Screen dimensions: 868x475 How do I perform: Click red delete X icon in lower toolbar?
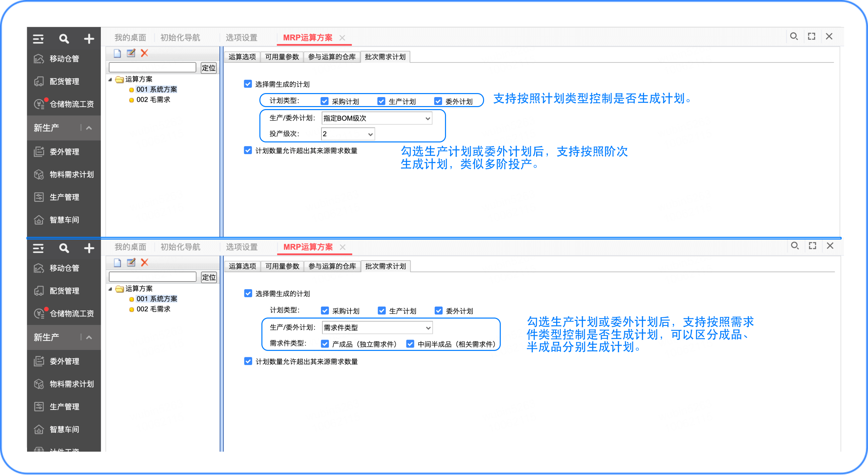click(145, 263)
